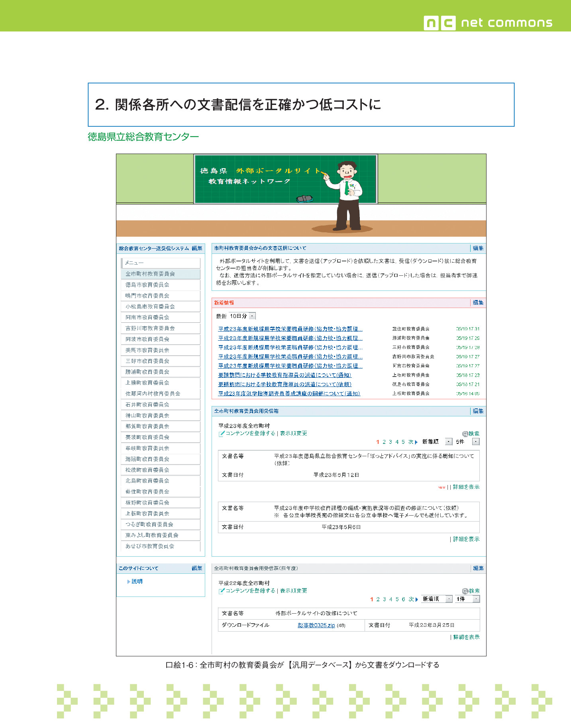Go to page 5 in 平成23年度 pagination
Viewport: 571px width, 728px height.
point(403,442)
